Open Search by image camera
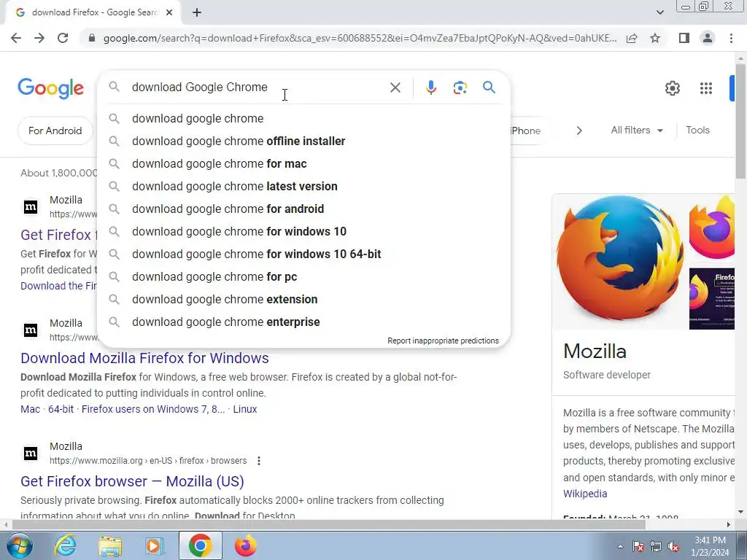Screen dimensions: 747x560 [460, 87]
